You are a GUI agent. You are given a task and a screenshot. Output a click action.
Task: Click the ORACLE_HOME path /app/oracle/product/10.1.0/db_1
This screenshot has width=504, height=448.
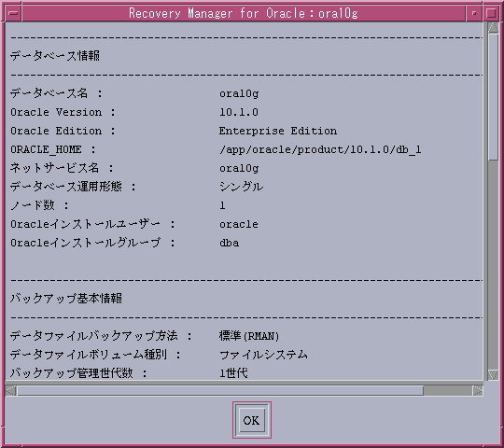pos(320,149)
